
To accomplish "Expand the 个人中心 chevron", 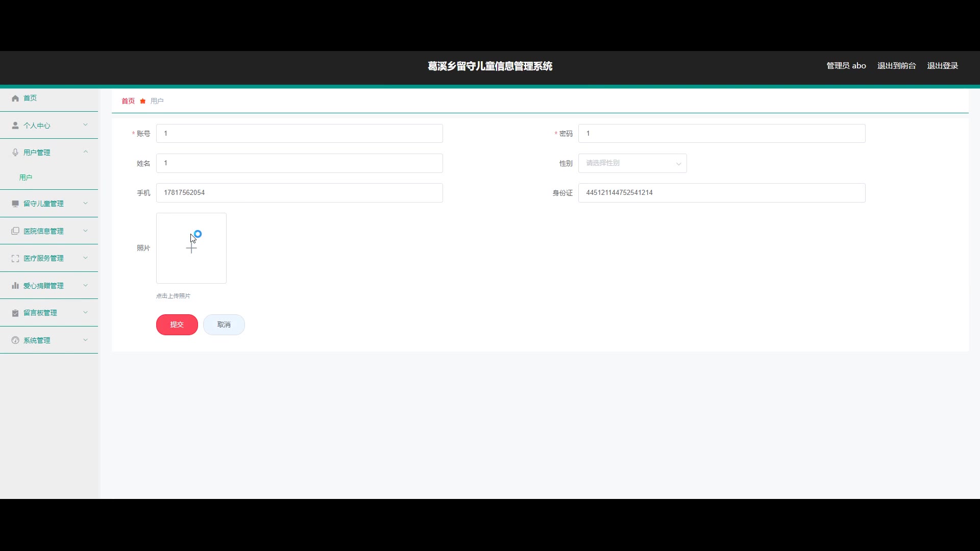I will [85, 125].
